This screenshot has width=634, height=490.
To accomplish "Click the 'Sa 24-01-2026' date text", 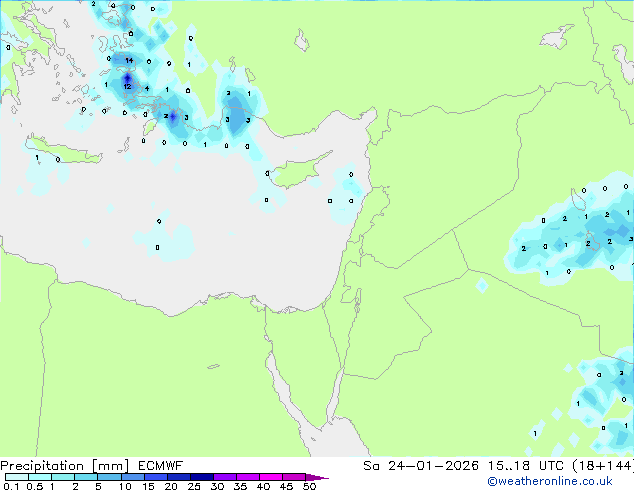I will click(421, 466).
